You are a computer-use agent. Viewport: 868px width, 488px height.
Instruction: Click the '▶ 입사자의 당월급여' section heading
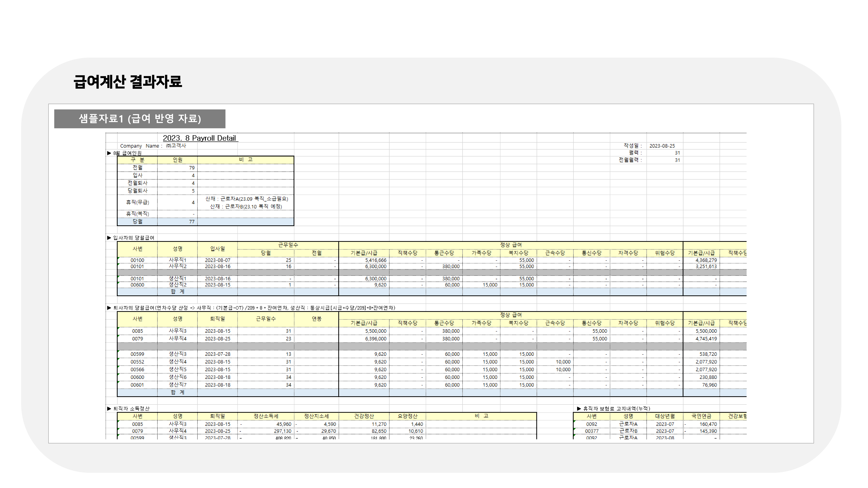tap(131, 238)
